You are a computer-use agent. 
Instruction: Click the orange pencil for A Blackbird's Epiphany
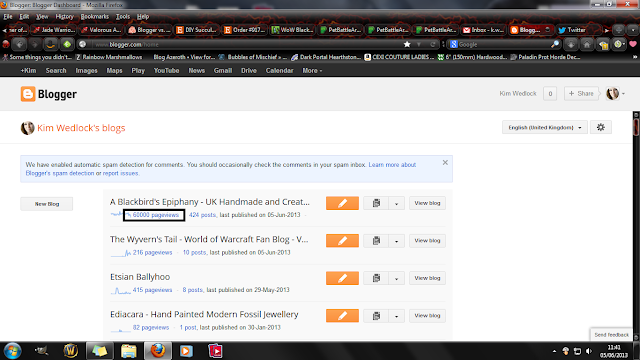tap(342, 203)
